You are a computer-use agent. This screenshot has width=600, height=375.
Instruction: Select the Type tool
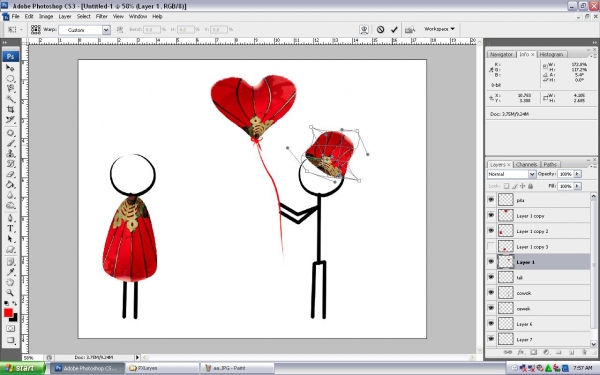click(10, 228)
